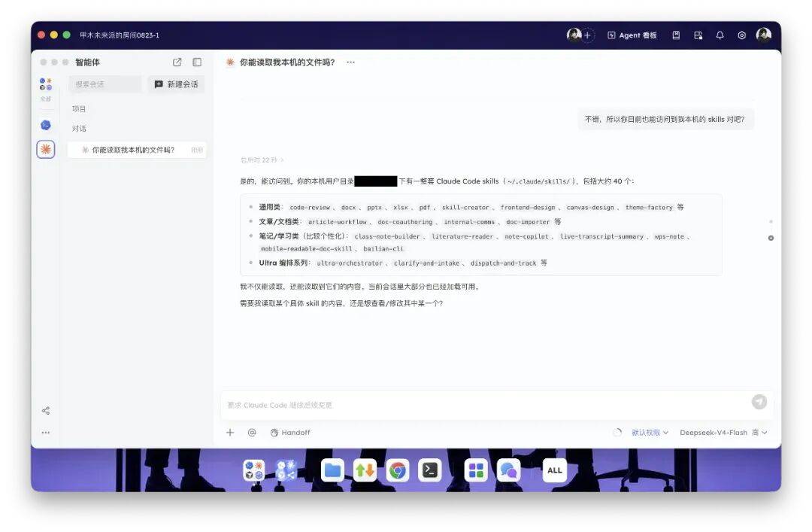
Task: Open the chat bubbles app in dock
Action: click(508, 470)
